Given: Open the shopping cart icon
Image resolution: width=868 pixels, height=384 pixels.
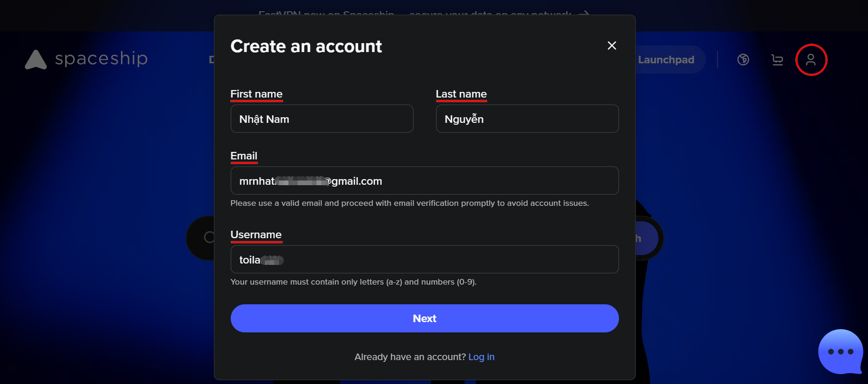Looking at the screenshot, I should pyautogui.click(x=777, y=60).
